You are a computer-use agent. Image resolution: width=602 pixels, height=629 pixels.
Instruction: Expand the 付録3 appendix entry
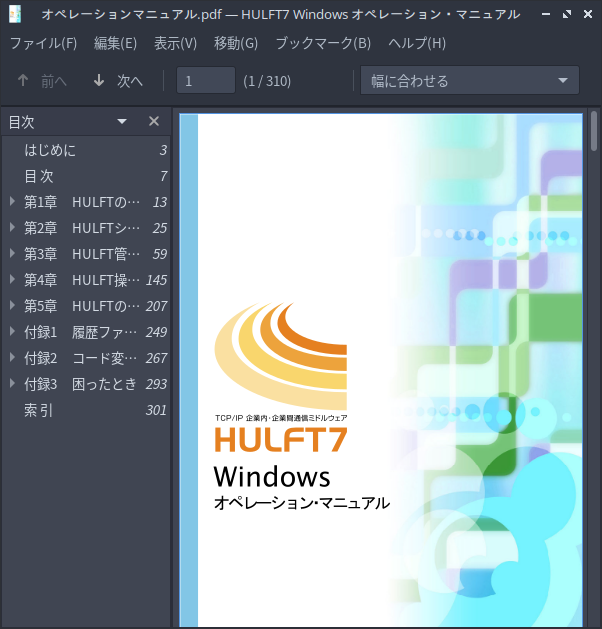click(12, 384)
